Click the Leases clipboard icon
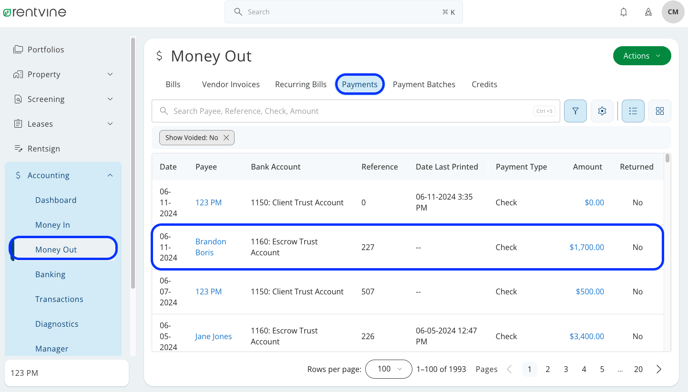 [x=18, y=124]
